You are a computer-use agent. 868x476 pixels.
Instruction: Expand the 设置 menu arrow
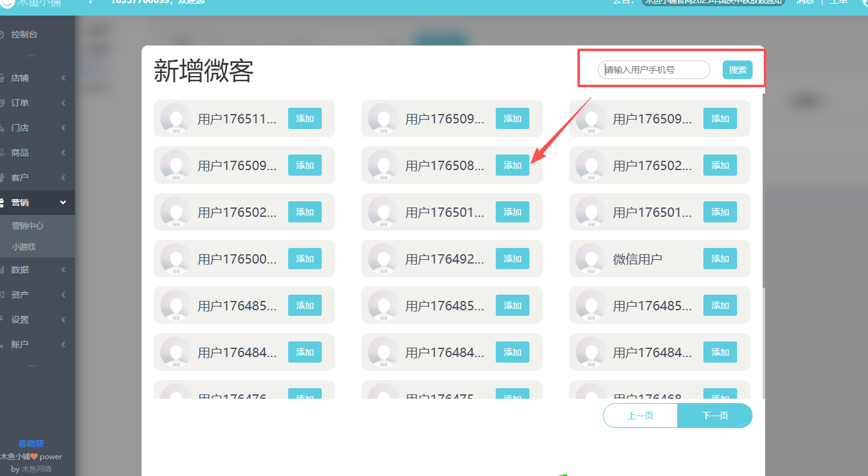[64, 320]
